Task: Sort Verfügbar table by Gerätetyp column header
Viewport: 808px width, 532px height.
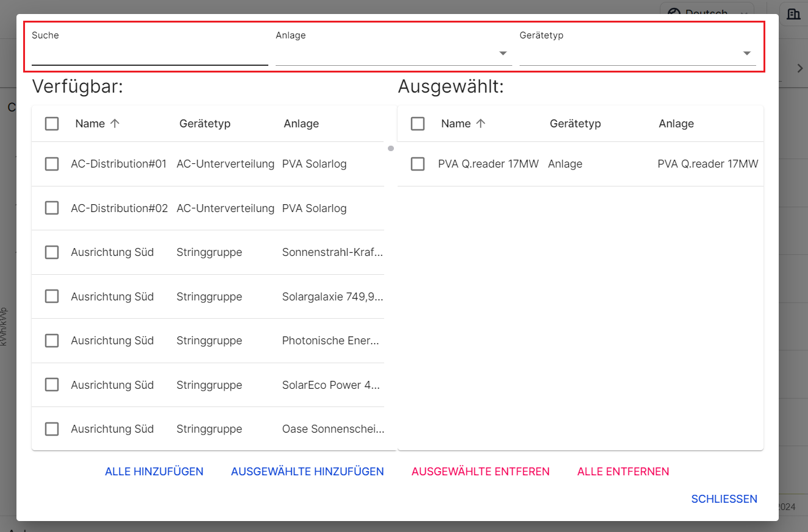Action: click(205, 124)
